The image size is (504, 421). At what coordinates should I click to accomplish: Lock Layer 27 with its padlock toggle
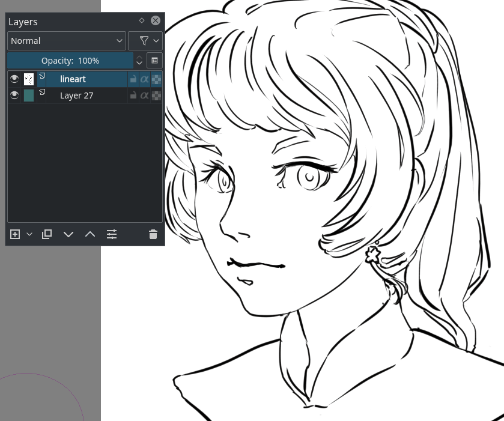click(132, 95)
